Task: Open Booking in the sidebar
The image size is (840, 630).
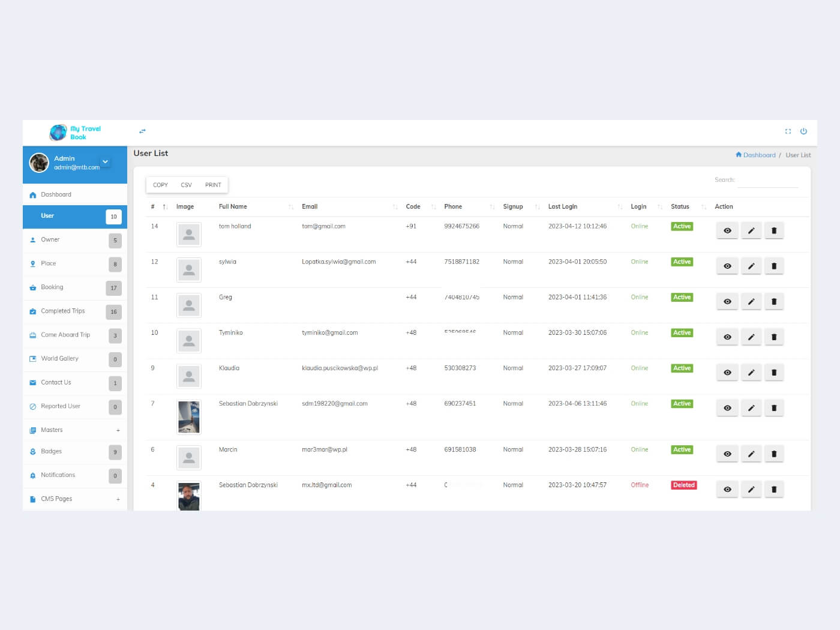Action: 52,287
